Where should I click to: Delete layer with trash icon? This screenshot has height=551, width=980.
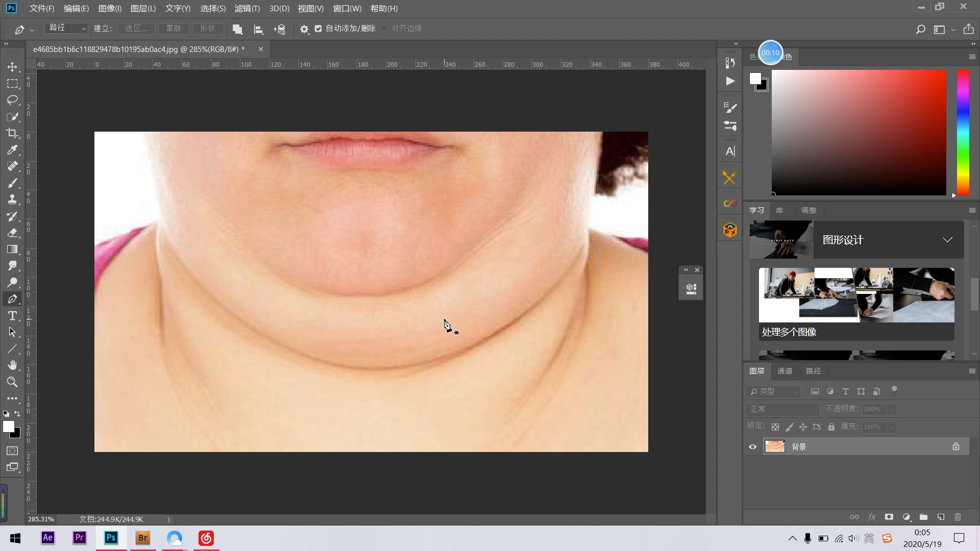pyautogui.click(x=958, y=517)
